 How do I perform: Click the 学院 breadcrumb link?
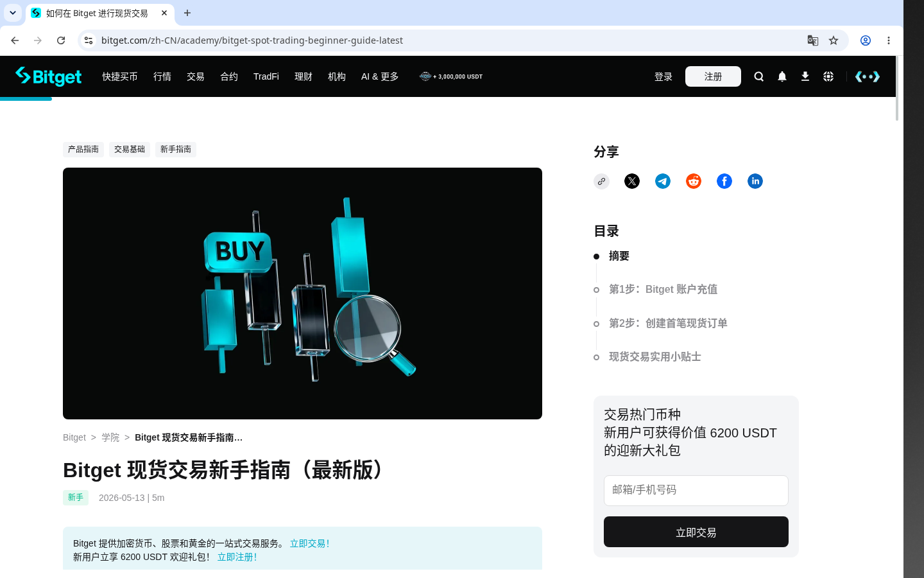(110, 437)
